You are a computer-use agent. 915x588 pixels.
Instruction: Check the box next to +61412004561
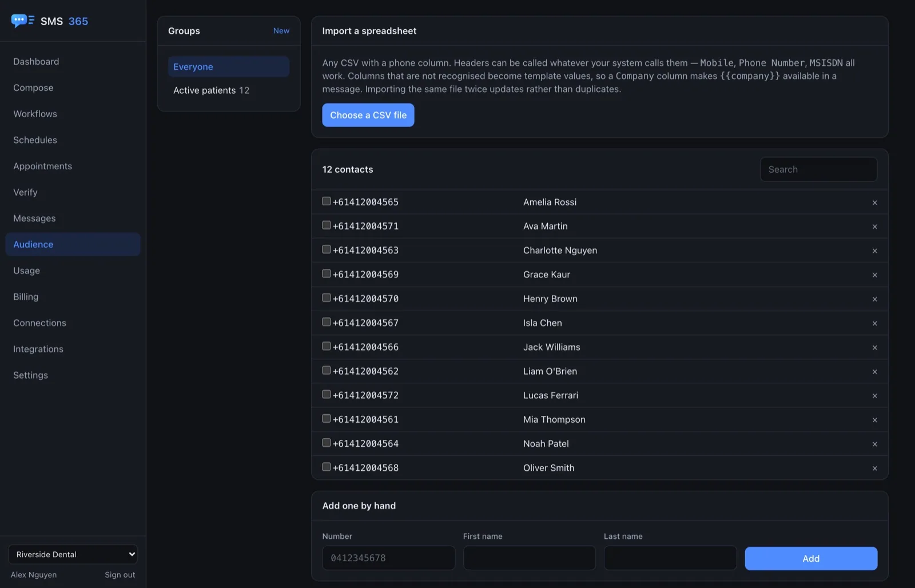[327, 418]
